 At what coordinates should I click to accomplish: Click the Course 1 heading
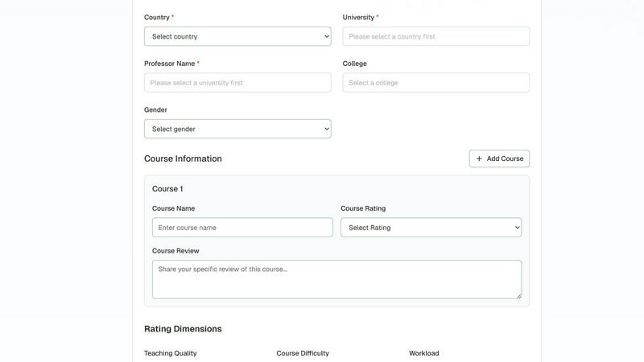tap(167, 189)
